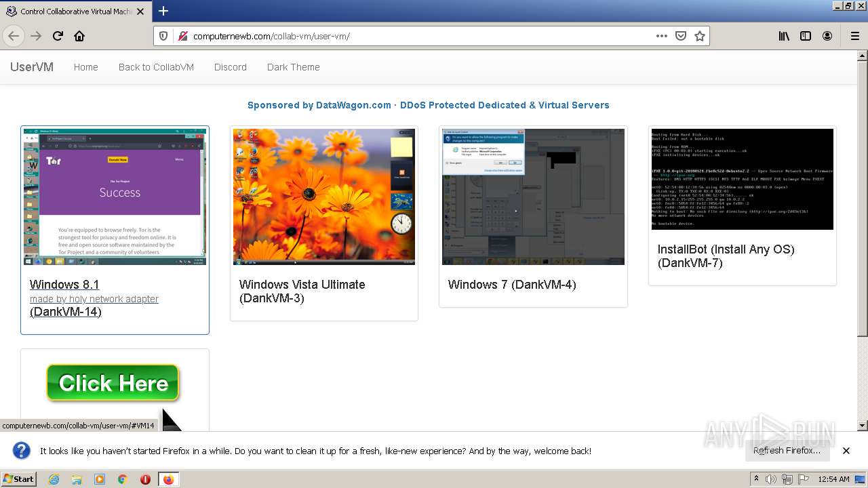Open the Windows Vista Ultimate VM thumbnail
Screen dimensions: 868x488
(x=324, y=197)
